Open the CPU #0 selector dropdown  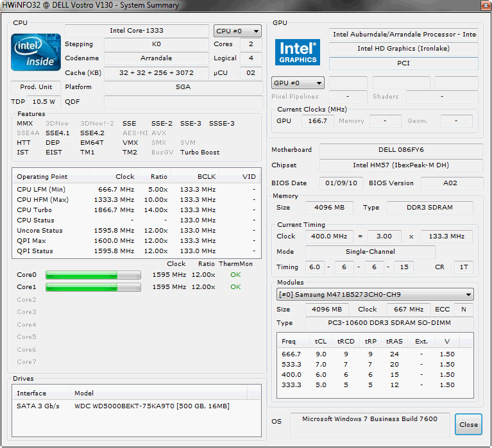(237, 31)
